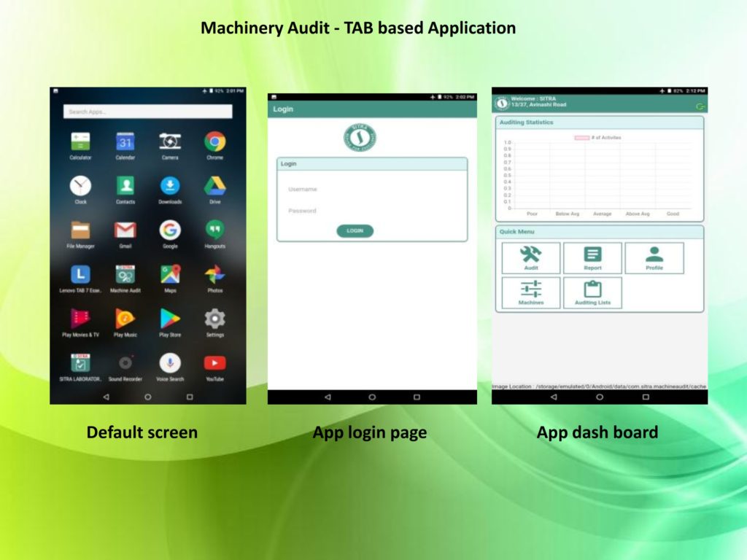The image size is (747, 560).
Task: Launch the Camera app
Action: 170,141
